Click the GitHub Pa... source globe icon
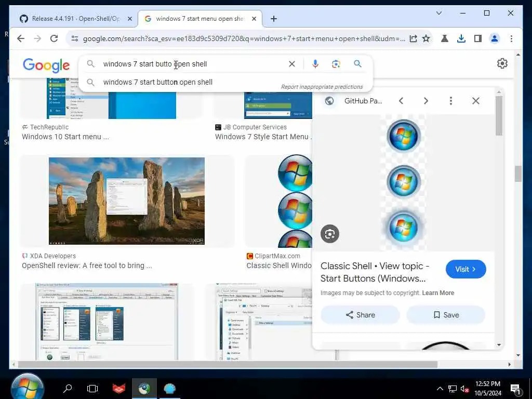The image size is (532, 399). (329, 101)
